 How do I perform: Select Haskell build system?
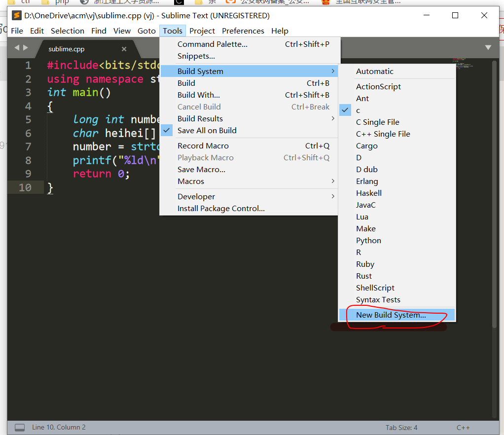tap(397, 193)
